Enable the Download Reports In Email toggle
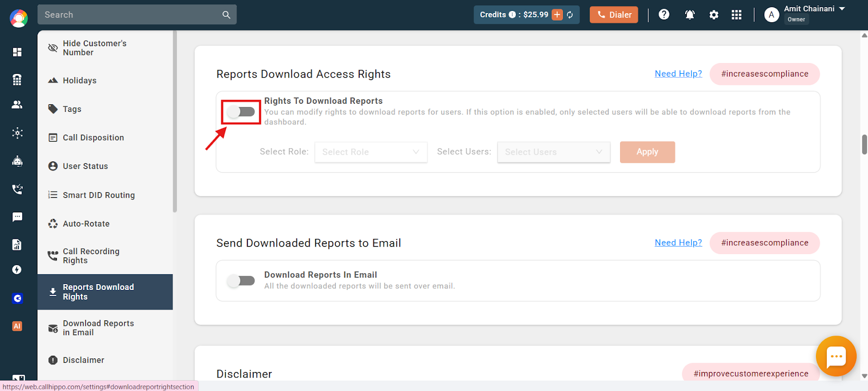 241,281
